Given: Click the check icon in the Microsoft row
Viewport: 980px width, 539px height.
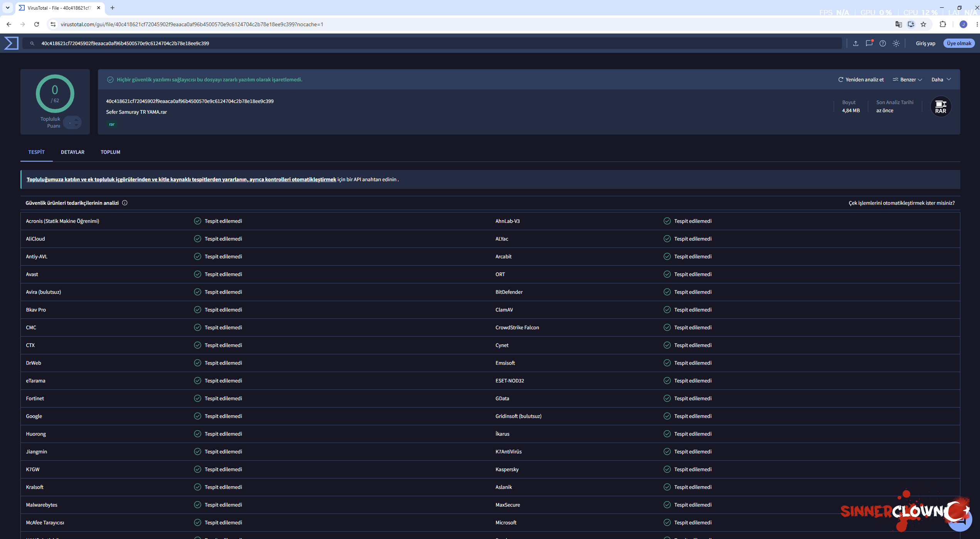Looking at the screenshot, I should click(x=667, y=522).
